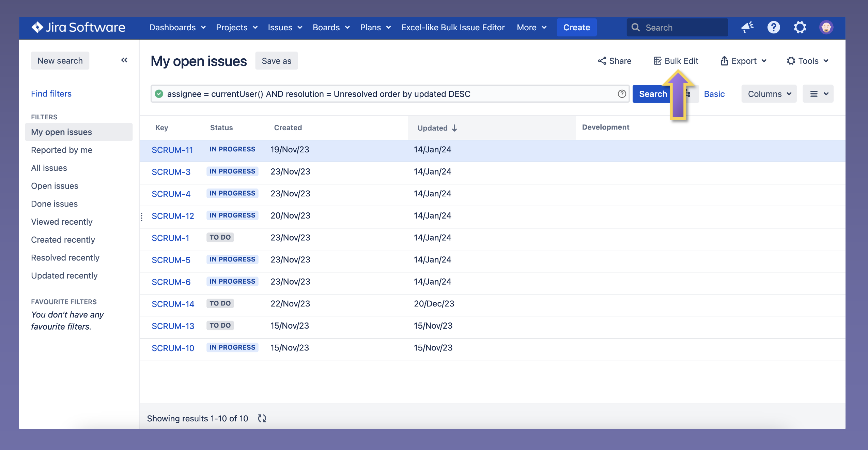Switch to Basic search mode

(x=714, y=94)
